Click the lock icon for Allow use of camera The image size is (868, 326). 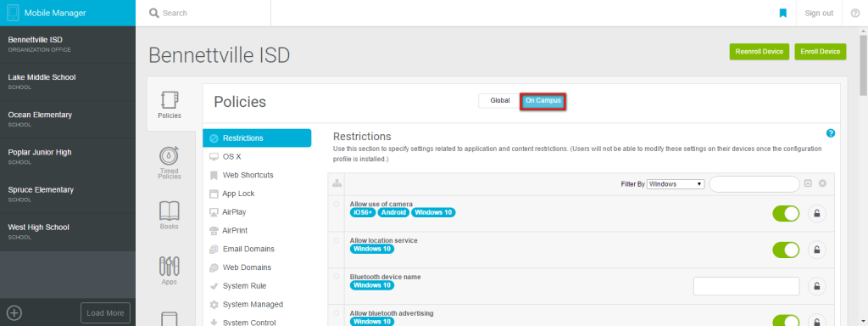[x=816, y=213]
